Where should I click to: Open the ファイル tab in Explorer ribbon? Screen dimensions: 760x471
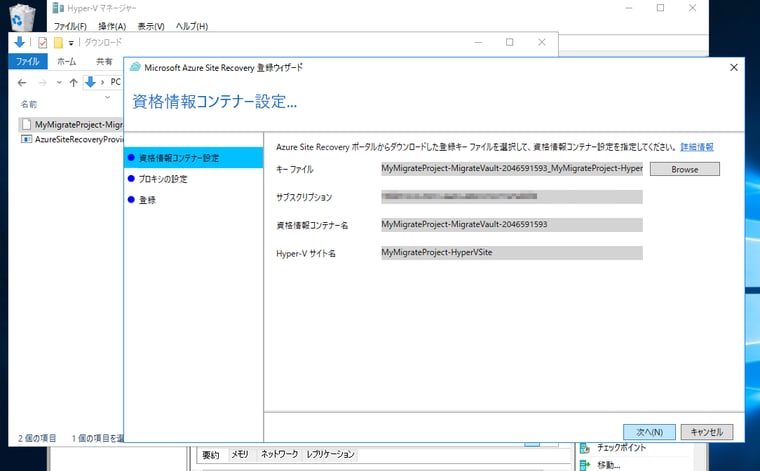coord(28,62)
